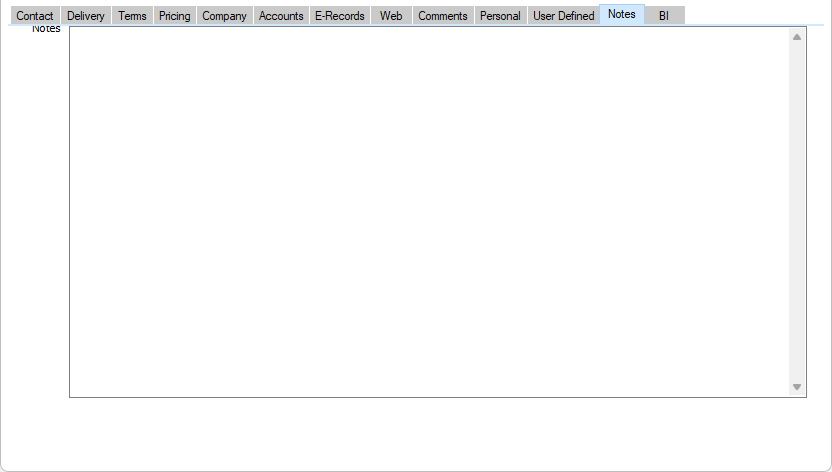Screen dimensions: 832x472
Task: Go to the Pricing tab
Action: coord(175,15)
